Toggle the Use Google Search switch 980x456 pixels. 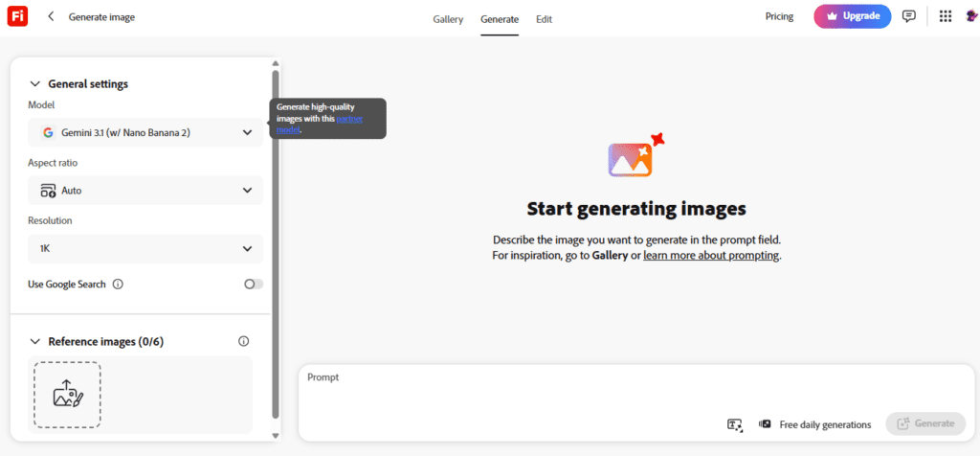point(254,284)
